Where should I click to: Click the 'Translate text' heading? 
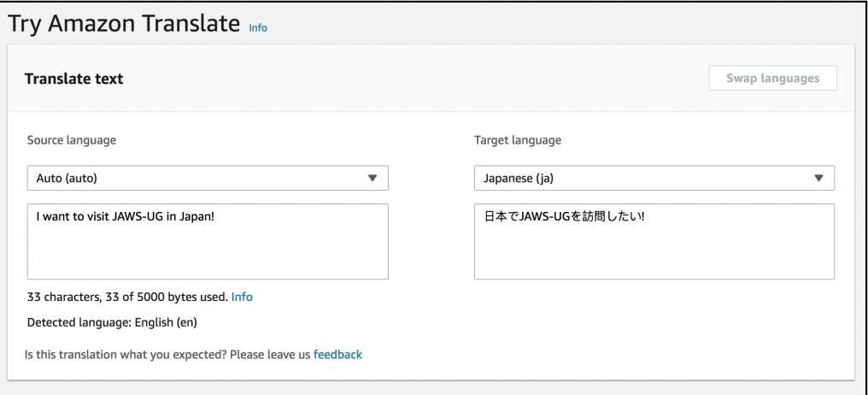73,79
